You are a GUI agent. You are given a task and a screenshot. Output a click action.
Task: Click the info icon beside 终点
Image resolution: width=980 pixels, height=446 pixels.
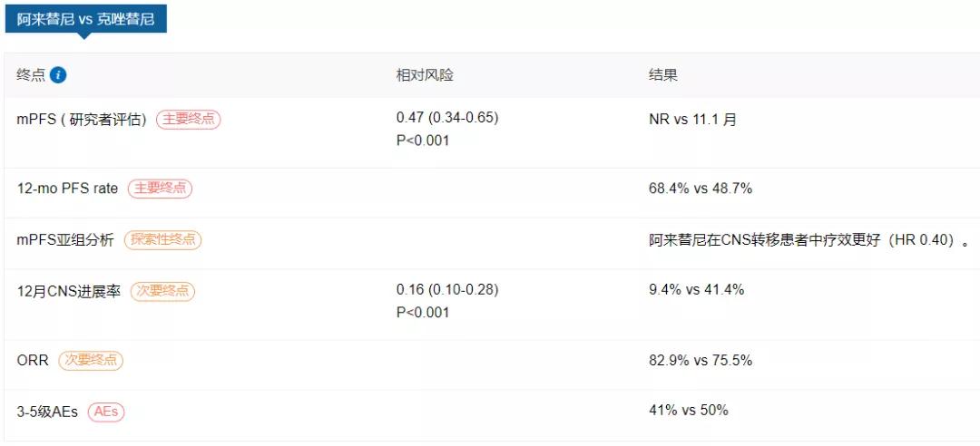point(58,75)
